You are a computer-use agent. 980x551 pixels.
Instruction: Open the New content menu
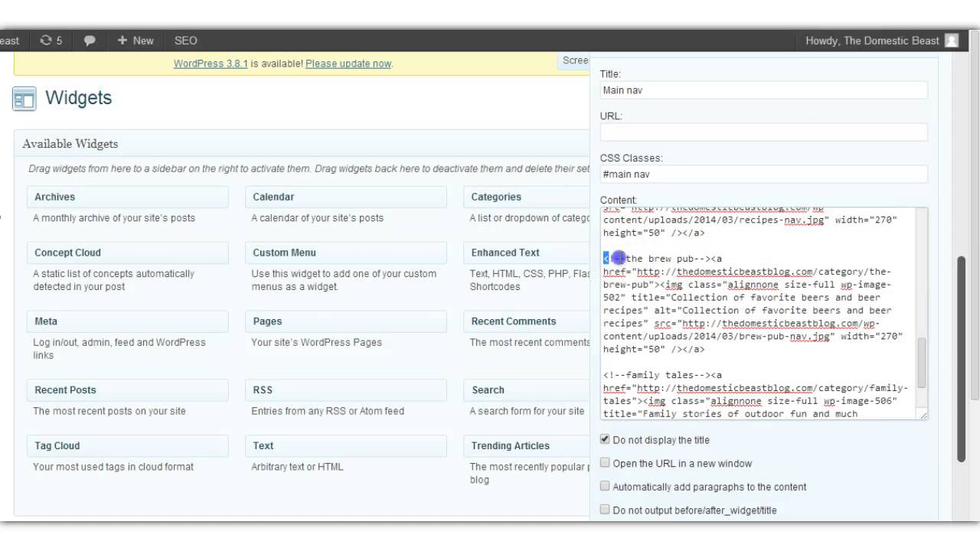pyautogui.click(x=136, y=41)
